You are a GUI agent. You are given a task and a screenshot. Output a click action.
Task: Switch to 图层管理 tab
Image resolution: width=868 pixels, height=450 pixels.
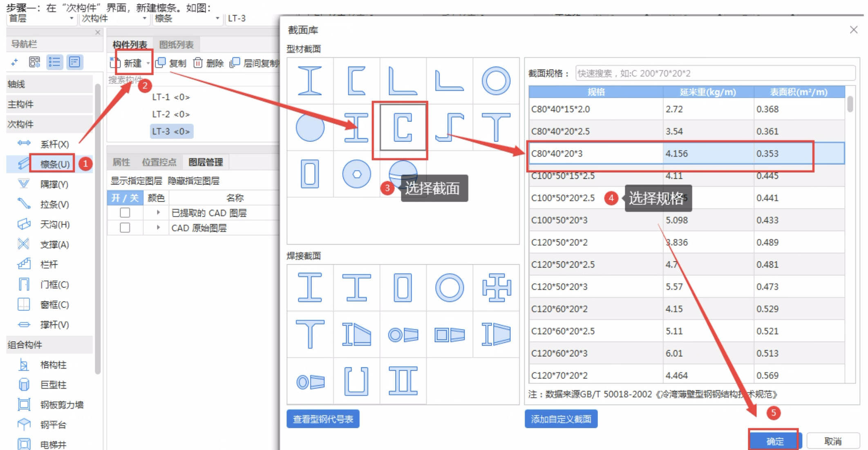(206, 162)
